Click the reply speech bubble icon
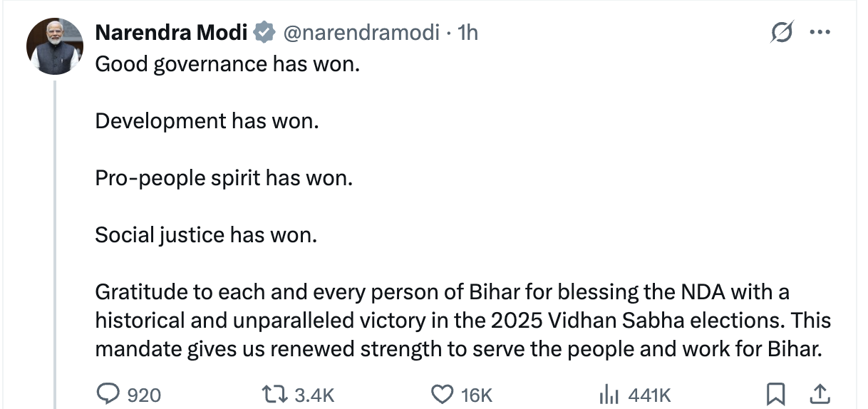The height and width of the screenshot is (409, 868). 108,394
